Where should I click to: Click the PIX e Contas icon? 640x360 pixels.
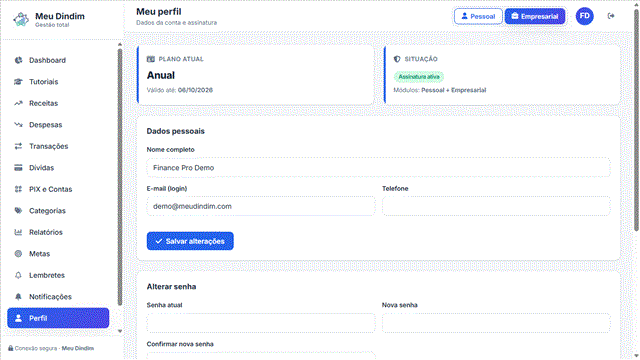click(18, 189)
